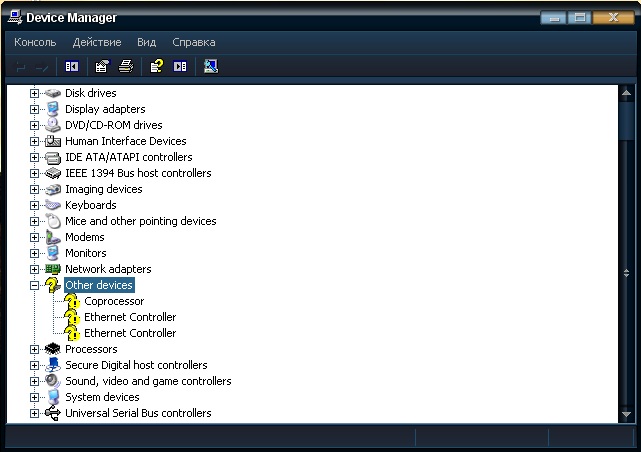Click the Scan for hardware changes icon
Viewport: 641px width, 452px height.
[211, 66]
